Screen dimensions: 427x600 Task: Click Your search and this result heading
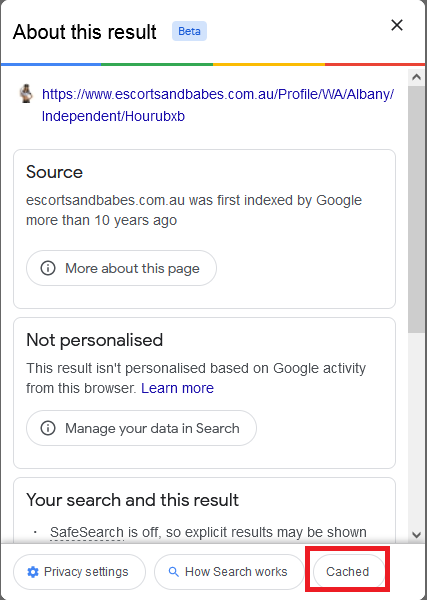(x=132, y=500)
